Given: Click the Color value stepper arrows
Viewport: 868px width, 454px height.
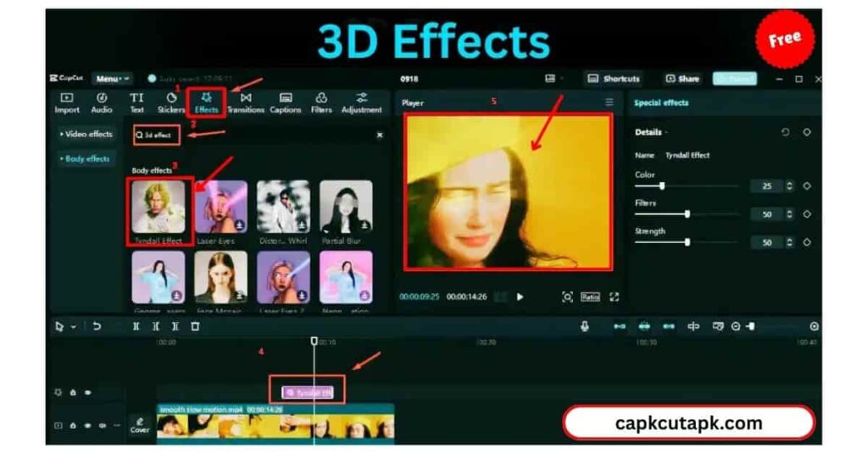Looking at the screenshot, I should coord(790,186).
